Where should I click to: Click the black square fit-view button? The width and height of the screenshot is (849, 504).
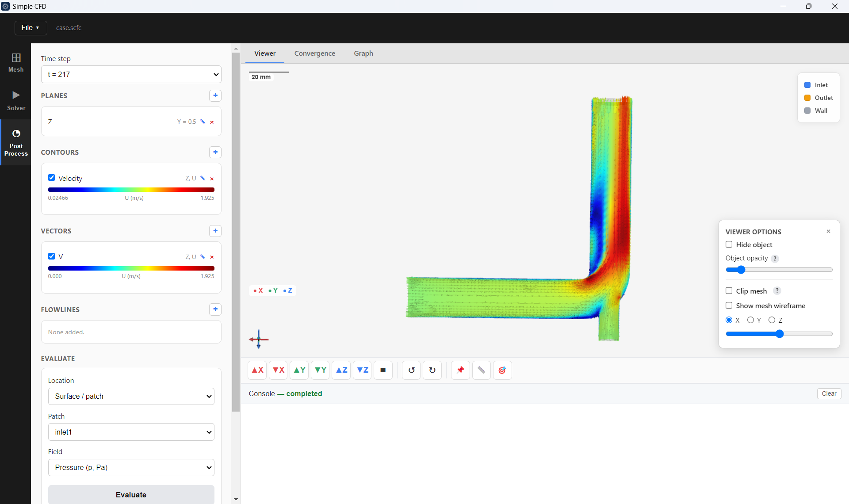click(383, 370)
